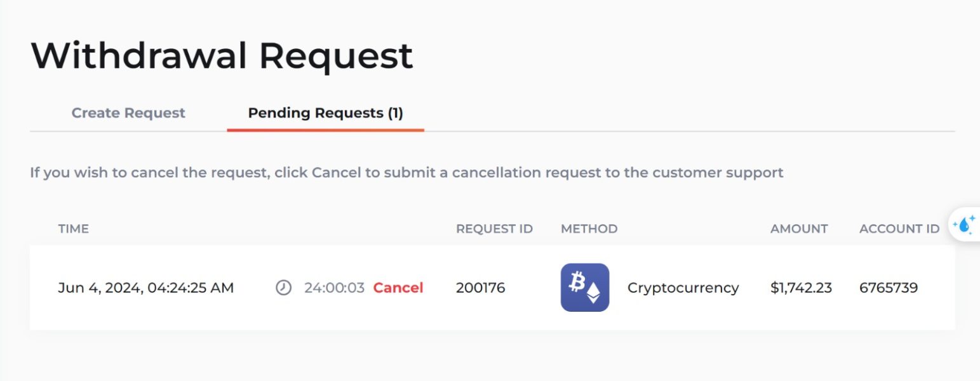Click the TIME column header
This screenshot has width=980, height=381.
(x=74, y=229)
